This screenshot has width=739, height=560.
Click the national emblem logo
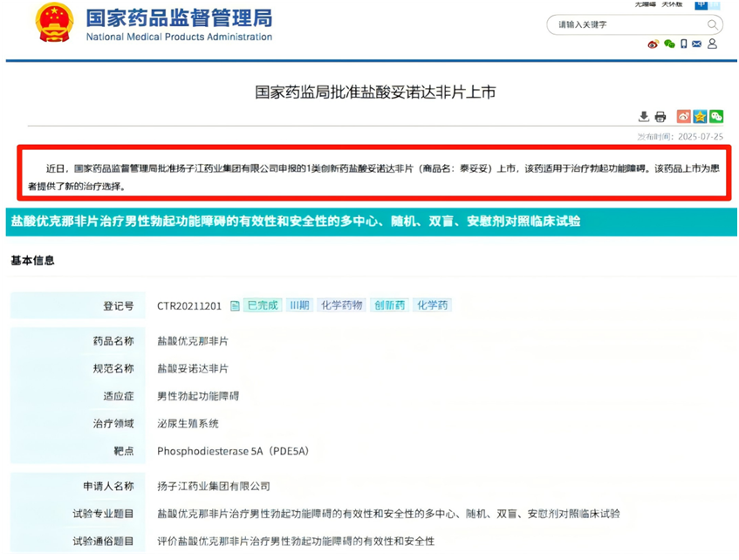tap(54, 23)
